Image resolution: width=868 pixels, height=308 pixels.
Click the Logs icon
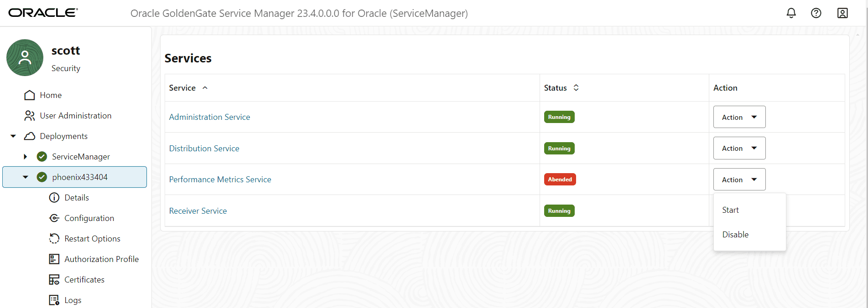tap(54, 300)
